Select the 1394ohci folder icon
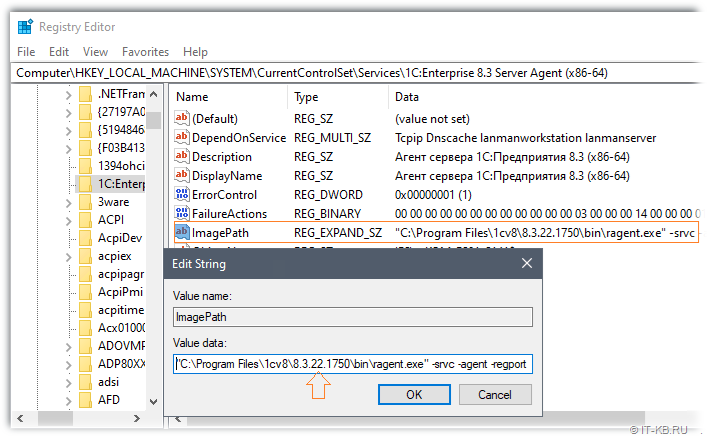 (85, 166)
